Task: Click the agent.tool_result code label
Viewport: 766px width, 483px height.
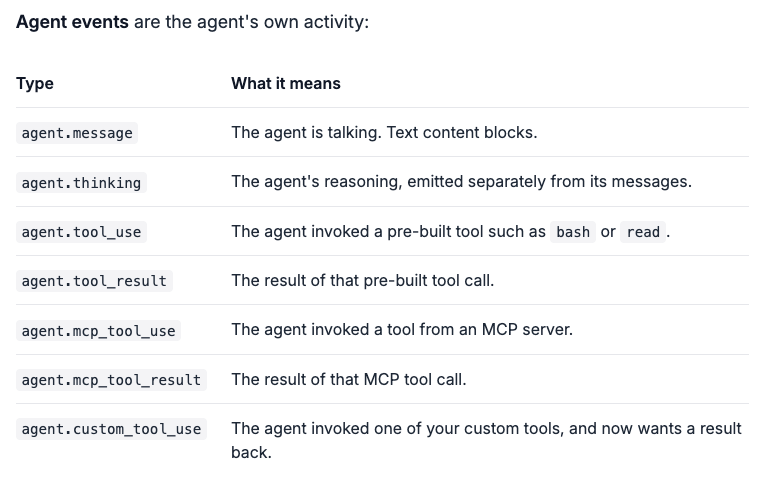Action: (x=94, y=281)
